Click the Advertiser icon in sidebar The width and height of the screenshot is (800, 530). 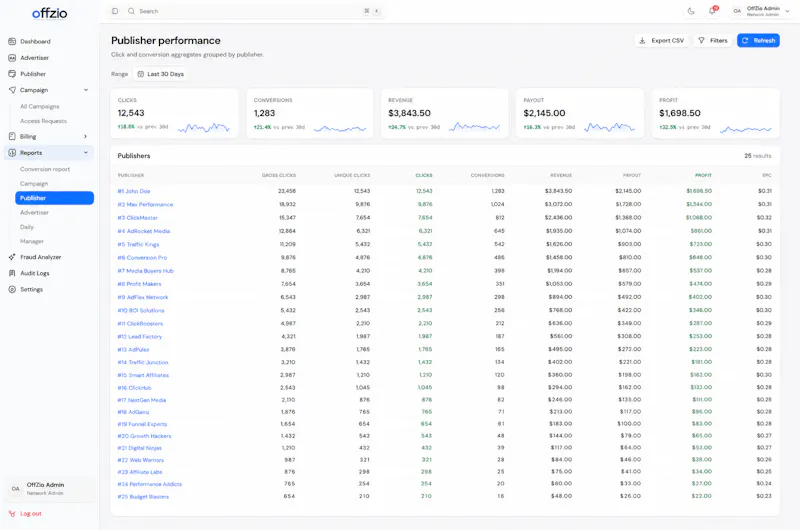[x=12, y=58]
